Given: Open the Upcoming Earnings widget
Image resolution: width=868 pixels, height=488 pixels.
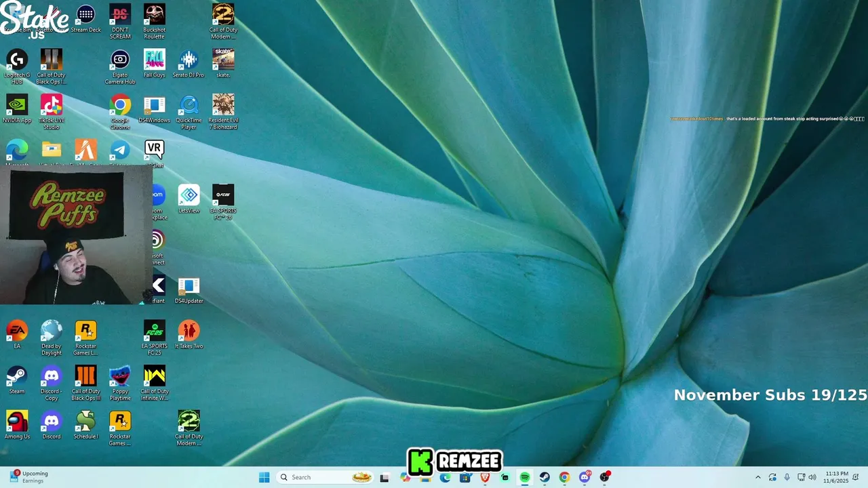Looking at the screenshot, I should pos(28,477).
